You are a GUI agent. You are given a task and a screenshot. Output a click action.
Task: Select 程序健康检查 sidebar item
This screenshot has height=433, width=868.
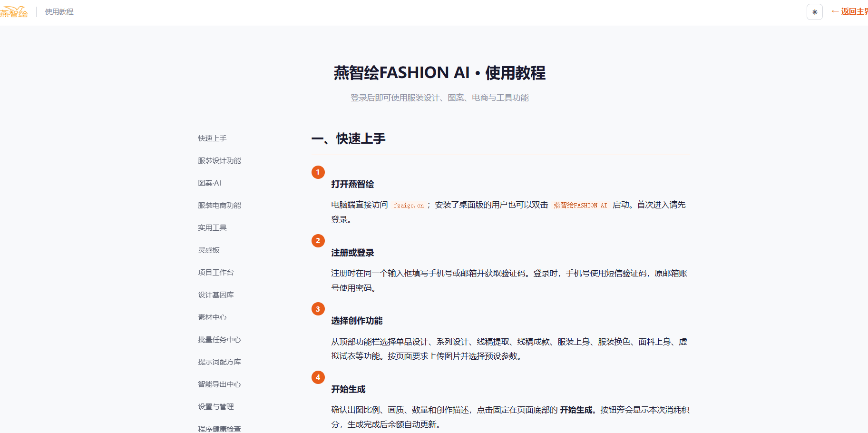219,429
